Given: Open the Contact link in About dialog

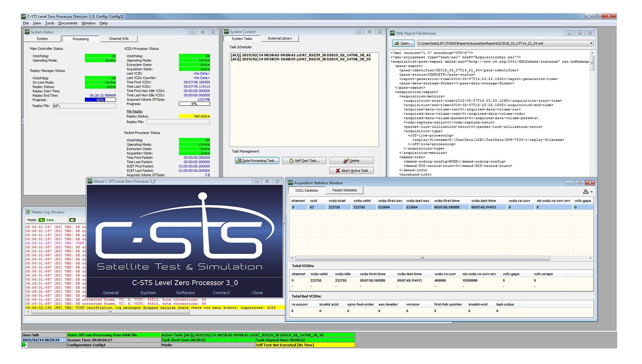Looking at the screenshot, I should pos(221,293).
